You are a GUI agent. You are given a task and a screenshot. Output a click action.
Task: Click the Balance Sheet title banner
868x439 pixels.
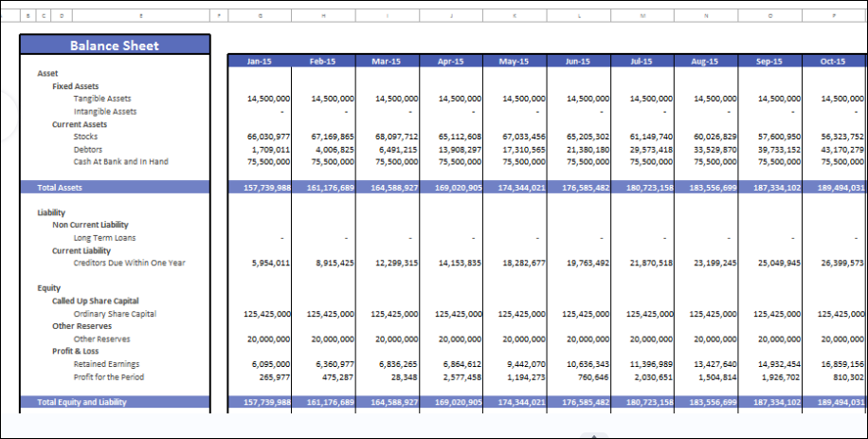pos(114,46)
